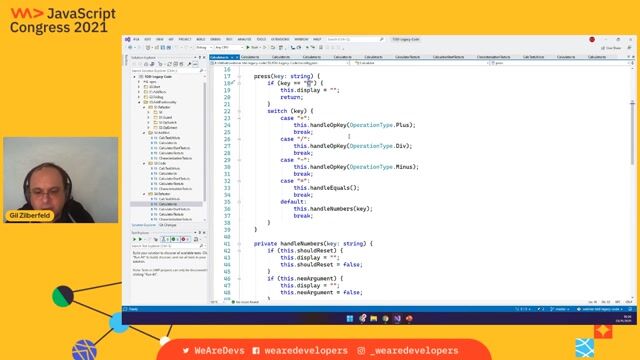The width and height of the screenshot is (640, 360).
Task: Open the File menu
Action: pyautogui.click(x=136, y=40)
